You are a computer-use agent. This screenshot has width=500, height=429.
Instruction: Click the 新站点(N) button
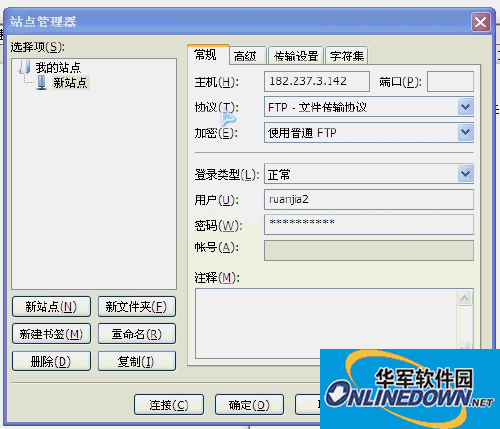tap(51, 306)
